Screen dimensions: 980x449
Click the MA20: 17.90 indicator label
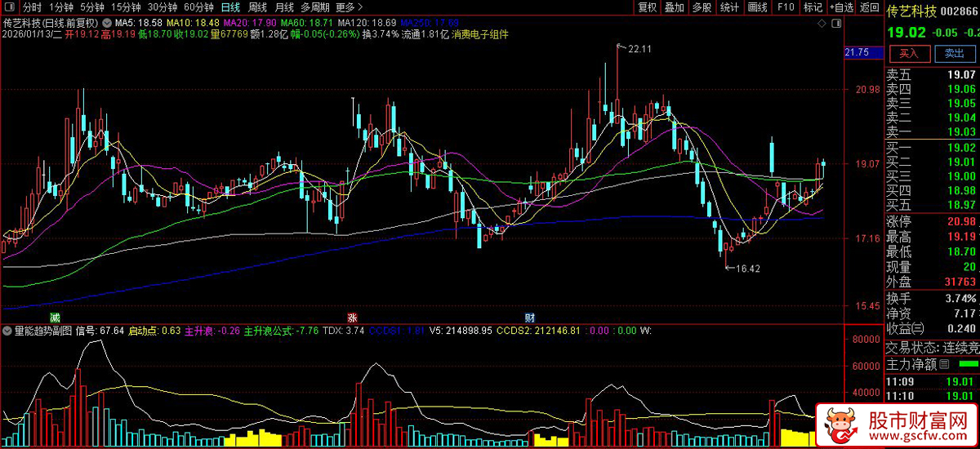(x=250, y=23)
